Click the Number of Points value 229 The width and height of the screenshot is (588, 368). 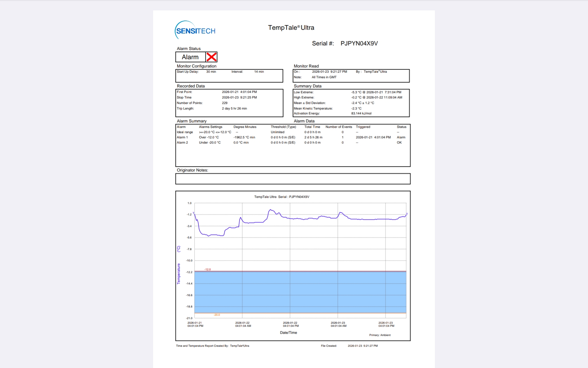coord(224,103)
